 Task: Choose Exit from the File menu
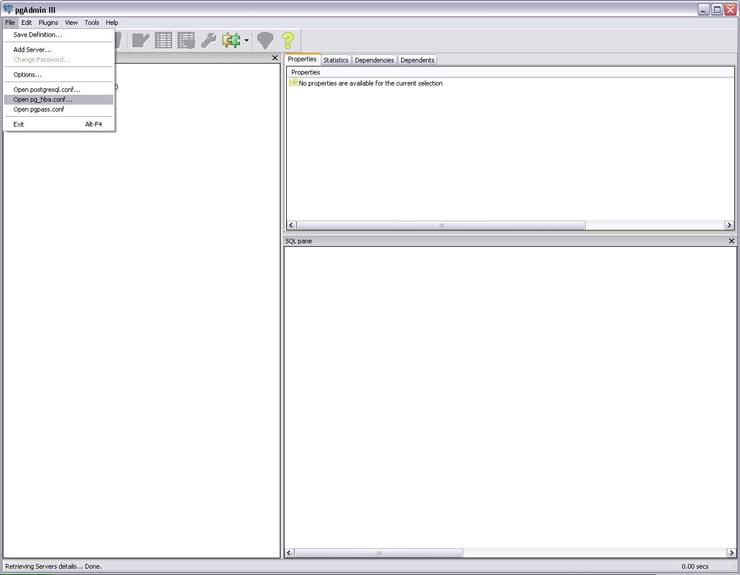(x=59, y=124)
